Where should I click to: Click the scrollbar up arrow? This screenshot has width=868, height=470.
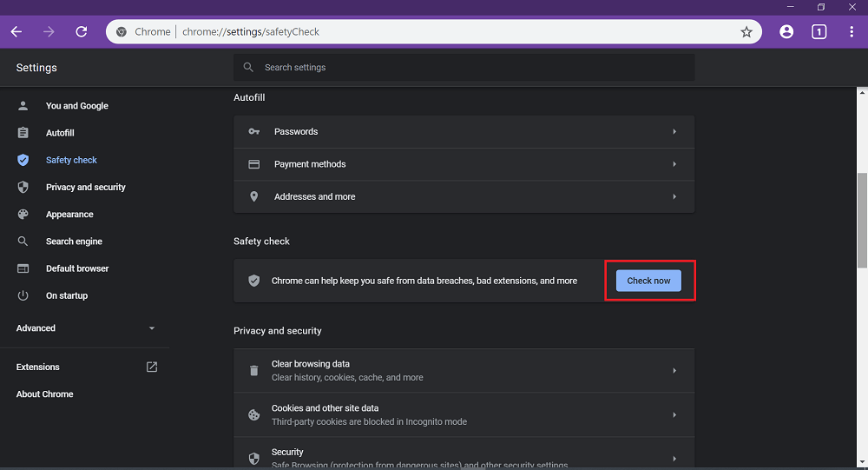863,93
